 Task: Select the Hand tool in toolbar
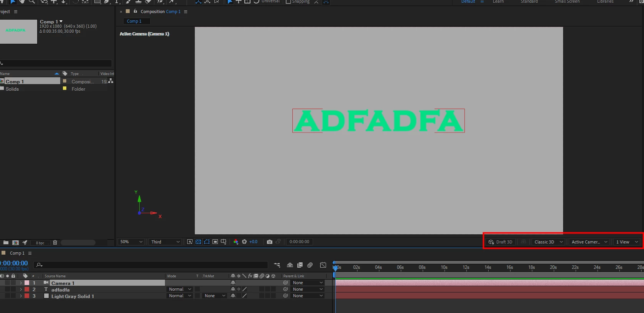(22, 2)
